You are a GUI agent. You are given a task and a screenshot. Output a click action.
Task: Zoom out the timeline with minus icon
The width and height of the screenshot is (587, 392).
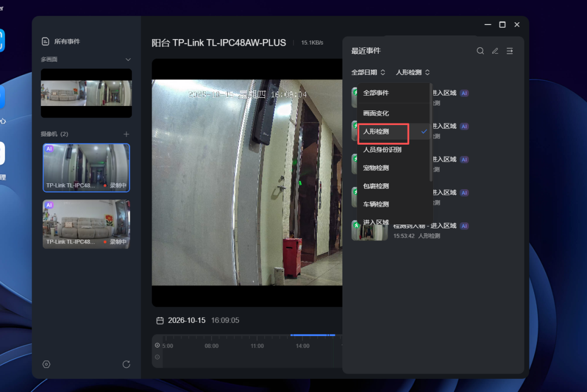tap(157, 357)
